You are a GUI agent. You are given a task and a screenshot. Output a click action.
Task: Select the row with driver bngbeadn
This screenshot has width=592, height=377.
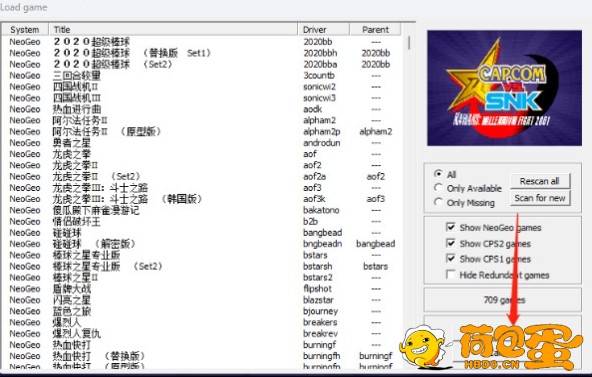tap(202, 244)
